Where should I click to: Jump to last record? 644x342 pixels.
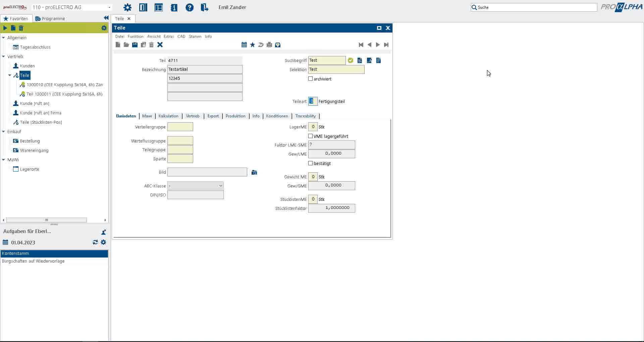click(x=386, y=45)
